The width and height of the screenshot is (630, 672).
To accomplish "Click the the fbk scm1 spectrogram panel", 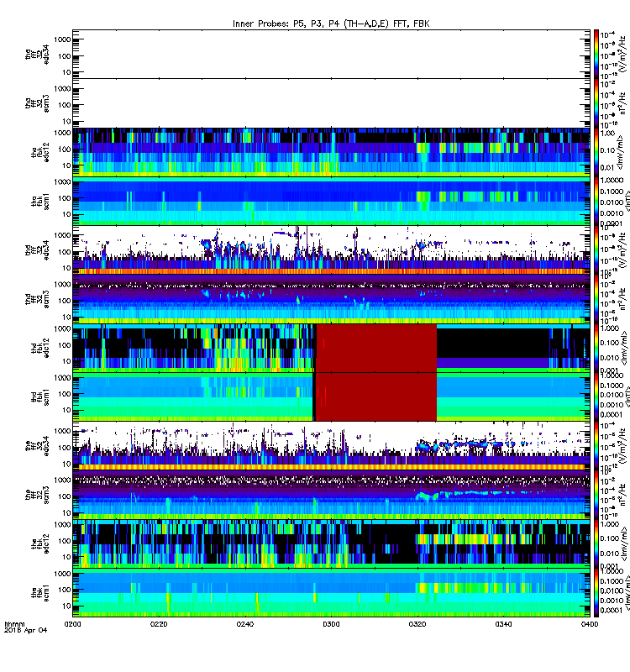I will click(331, 593).
